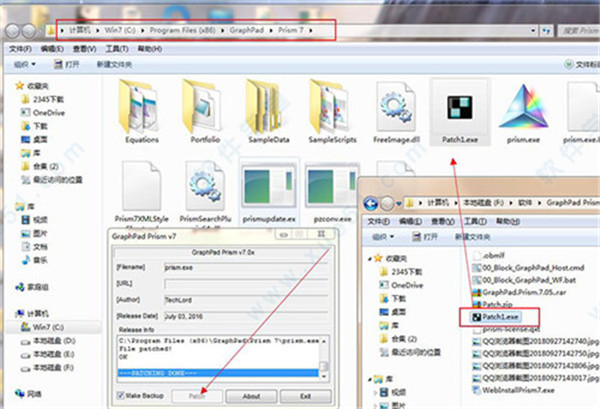
Task: Click the empty URL field in patcher
Action: [x=246, y=284]
